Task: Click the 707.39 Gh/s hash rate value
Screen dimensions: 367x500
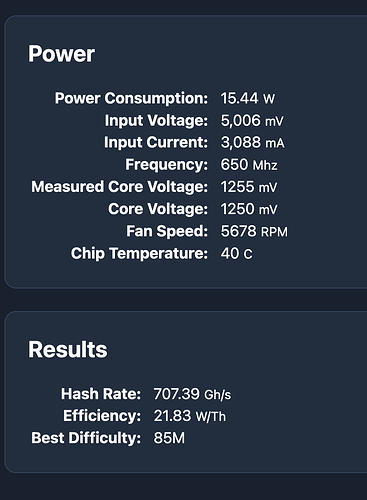Action: click(192, 394)
